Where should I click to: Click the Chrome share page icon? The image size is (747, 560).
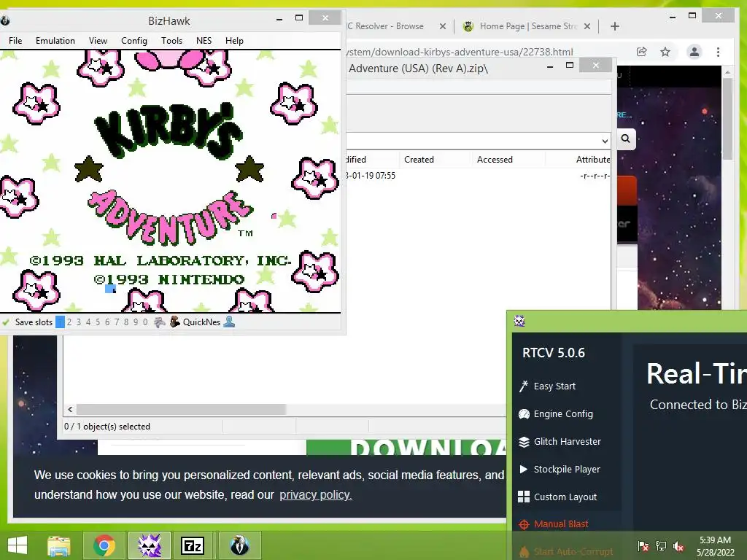[x=642, y=52]
